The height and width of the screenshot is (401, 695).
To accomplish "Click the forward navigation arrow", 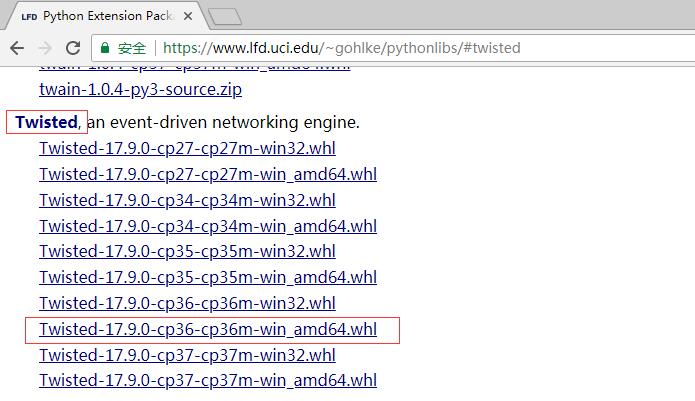I will (x=45, y=48).
